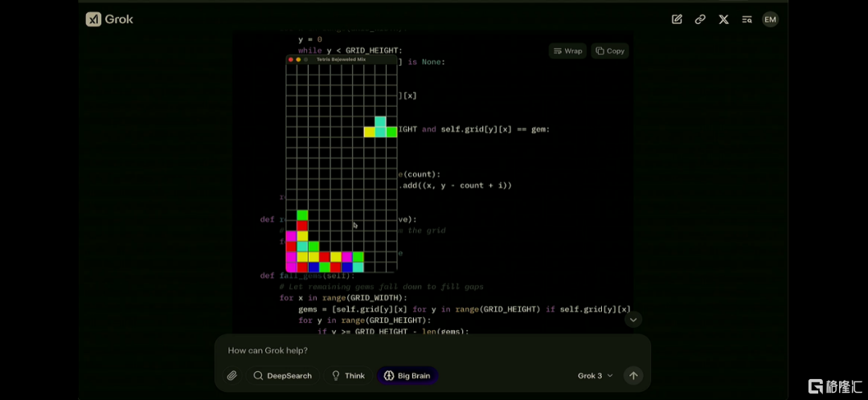Jump to bottom with the down chevron
The width and height of the screenshot is (868, 400).
(x=633, y=319)
